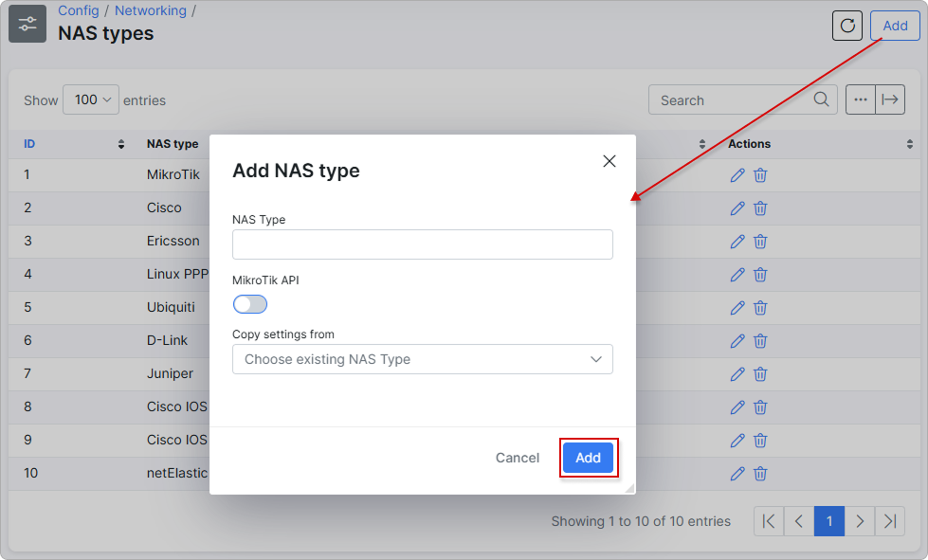928x560 pixels.
Task: Click the Add button in page header
Action: click(x=895, y=26)
